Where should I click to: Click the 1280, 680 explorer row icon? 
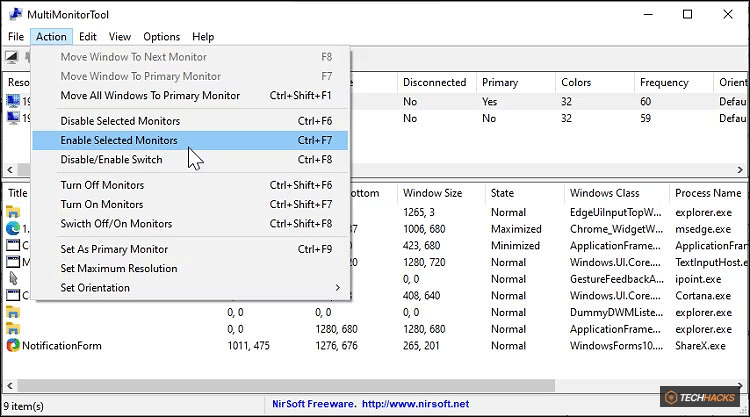point(13,329)
